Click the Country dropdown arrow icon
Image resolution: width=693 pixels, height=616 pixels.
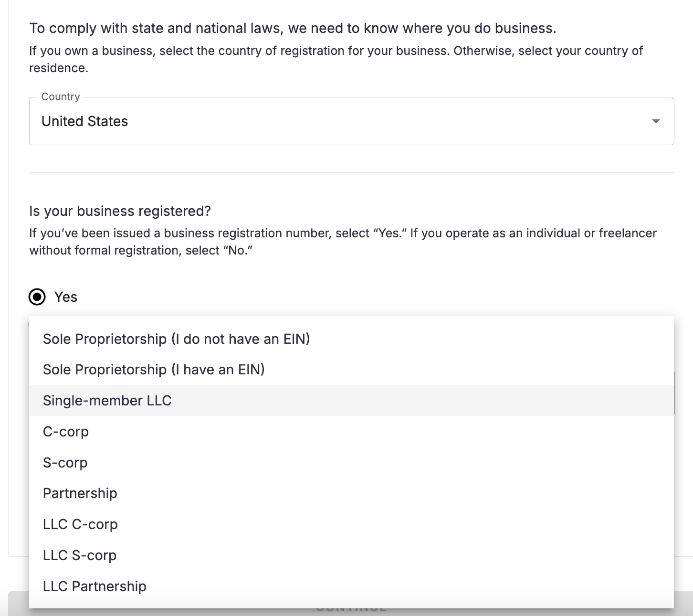pos(656,121)
